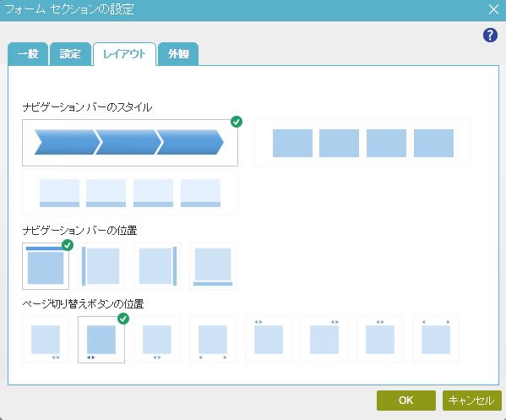
Task: Open the 設定 tab
Action: (70, 54)
